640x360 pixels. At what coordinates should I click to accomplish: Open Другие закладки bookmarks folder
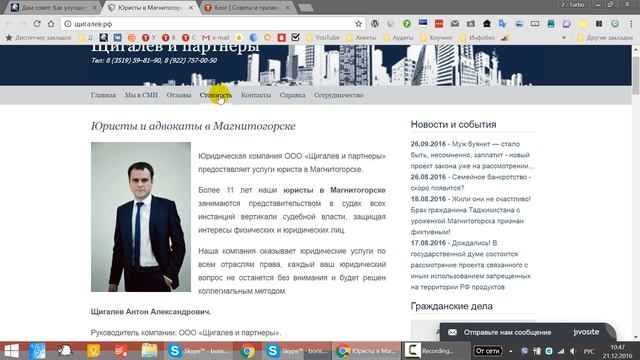tap(605, 38)
